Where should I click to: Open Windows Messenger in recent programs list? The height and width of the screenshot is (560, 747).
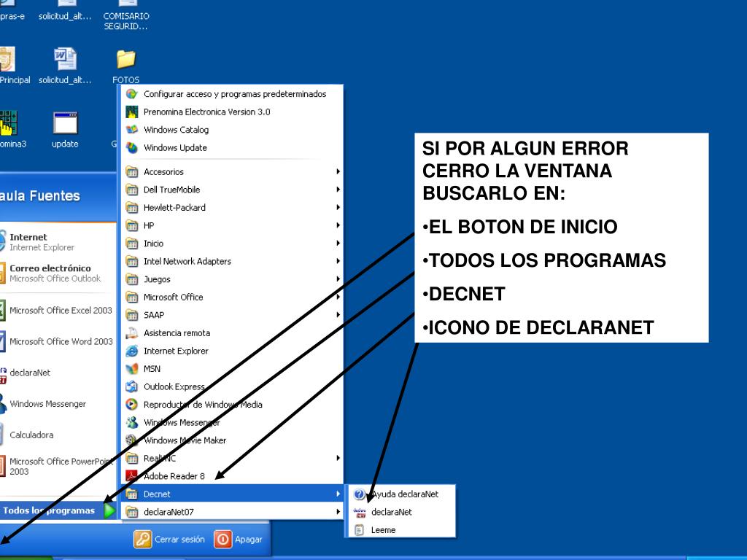(x=57, y=404)
